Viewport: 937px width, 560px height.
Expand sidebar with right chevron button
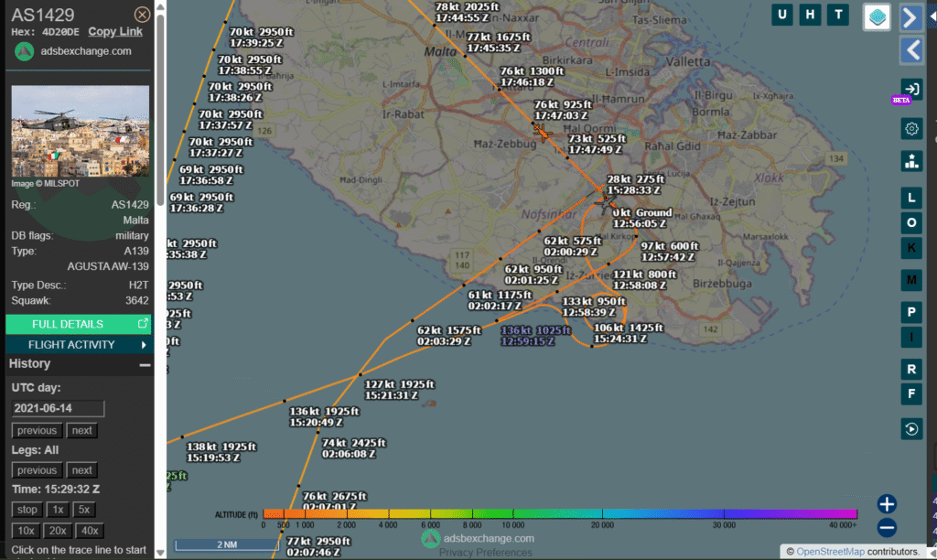pyautogui.click(x=911, y=17)
